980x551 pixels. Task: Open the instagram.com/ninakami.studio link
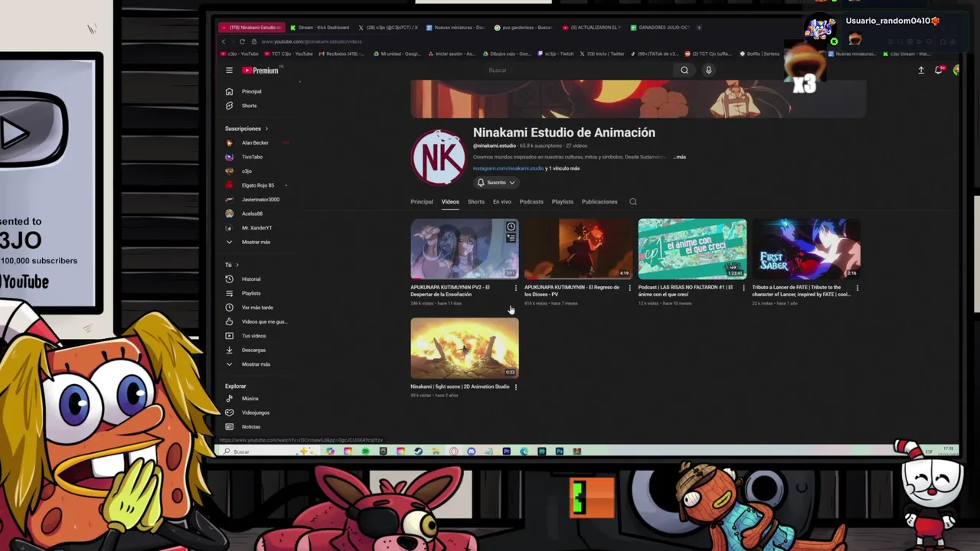508,168
